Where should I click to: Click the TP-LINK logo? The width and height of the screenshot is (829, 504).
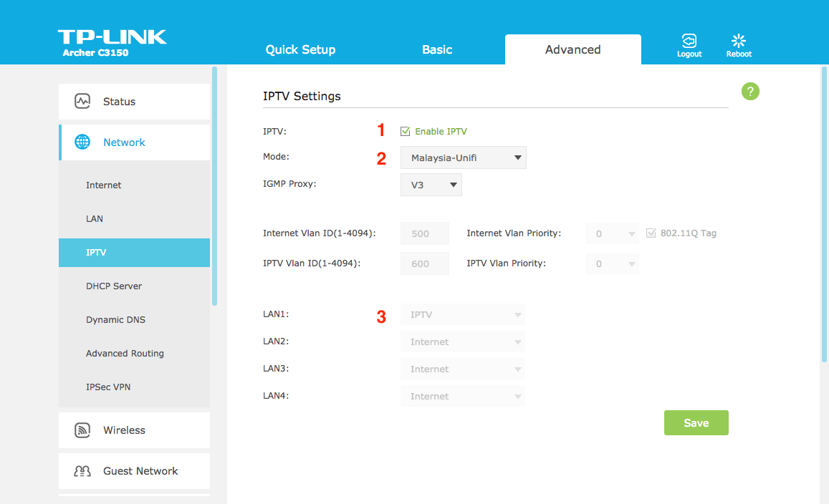point(112,37)
